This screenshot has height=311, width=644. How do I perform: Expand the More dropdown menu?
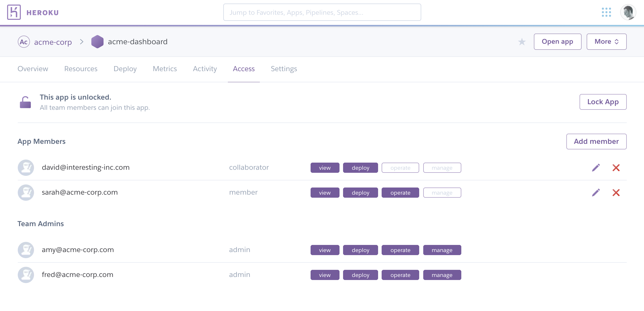pos(606,42)
